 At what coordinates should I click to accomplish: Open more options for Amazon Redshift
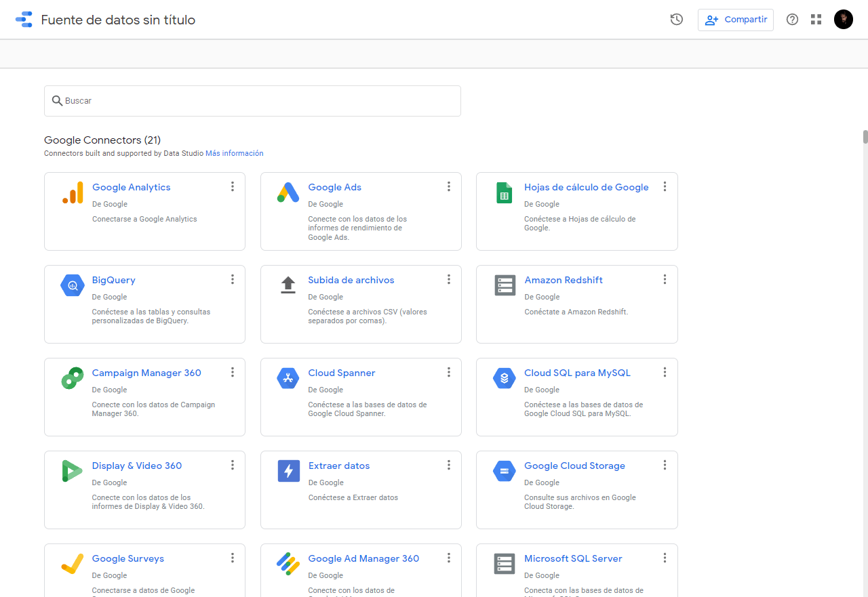665,279
